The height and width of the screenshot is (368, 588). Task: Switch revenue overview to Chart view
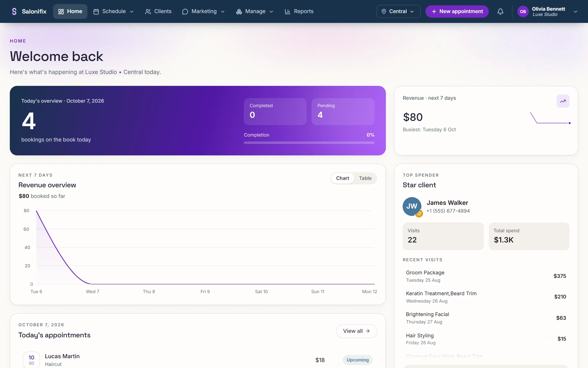342,178
